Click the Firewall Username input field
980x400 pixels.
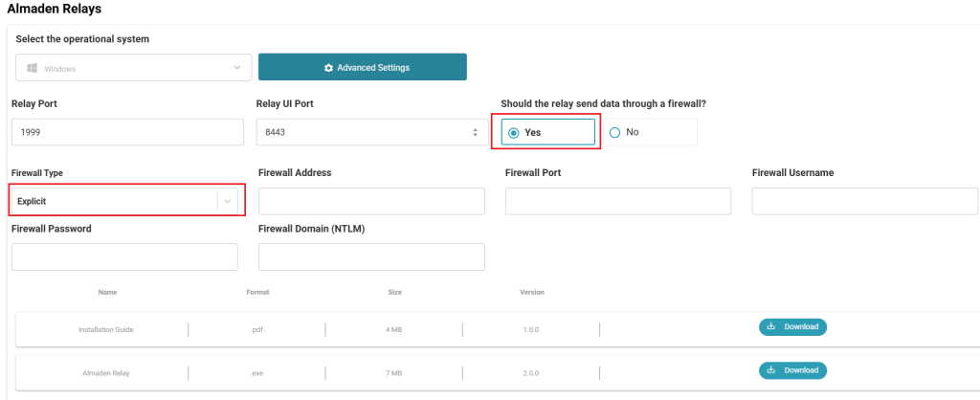[x=865, y=201]
